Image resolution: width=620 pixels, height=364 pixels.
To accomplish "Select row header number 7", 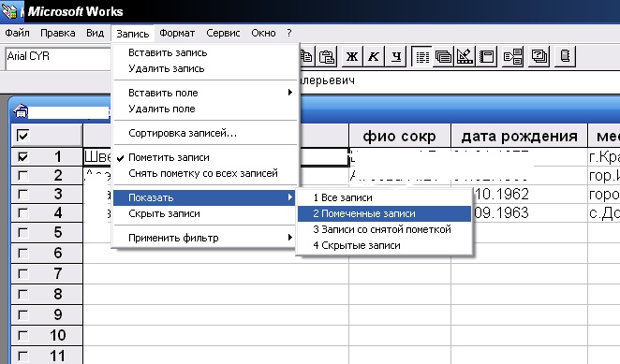I will click(x=47, y=273).
